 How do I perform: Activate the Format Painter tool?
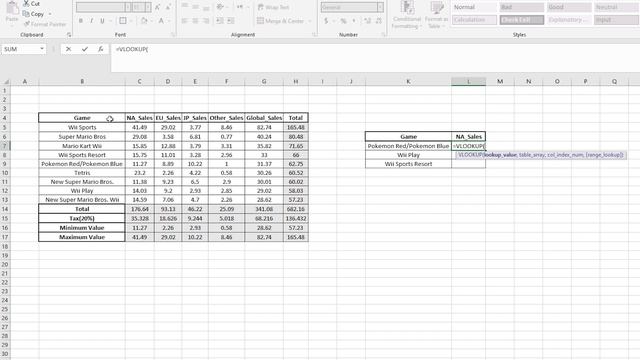pos(45,24)
